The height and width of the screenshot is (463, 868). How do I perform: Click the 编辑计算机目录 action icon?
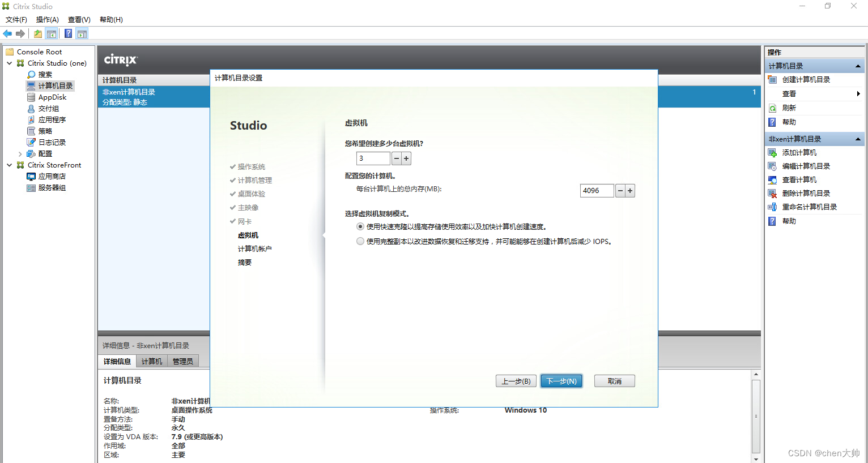(x=772, y=166)
